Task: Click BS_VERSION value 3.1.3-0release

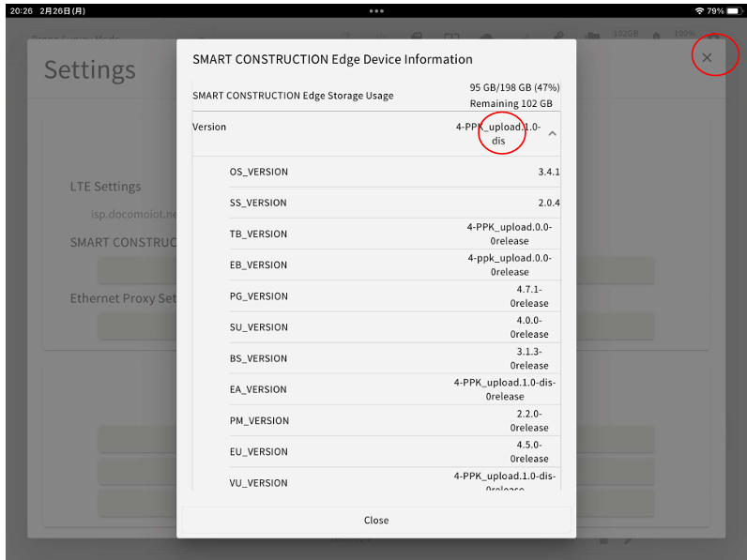Action: coord(529,358)
